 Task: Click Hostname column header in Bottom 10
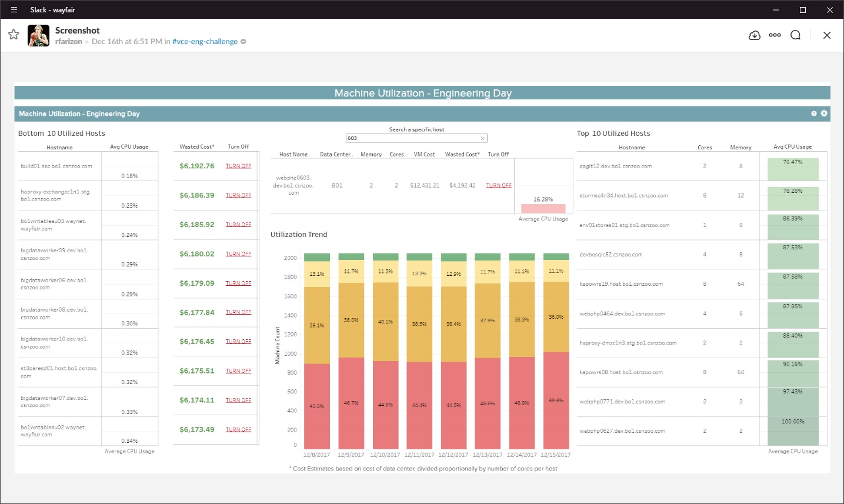click(60, 148)
